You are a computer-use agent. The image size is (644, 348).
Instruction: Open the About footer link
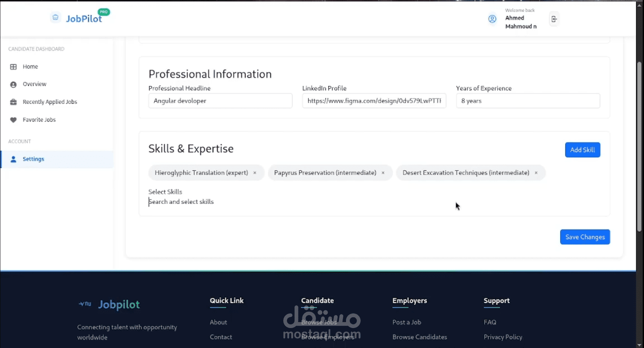pyautogui.click(x=218, y=322)
